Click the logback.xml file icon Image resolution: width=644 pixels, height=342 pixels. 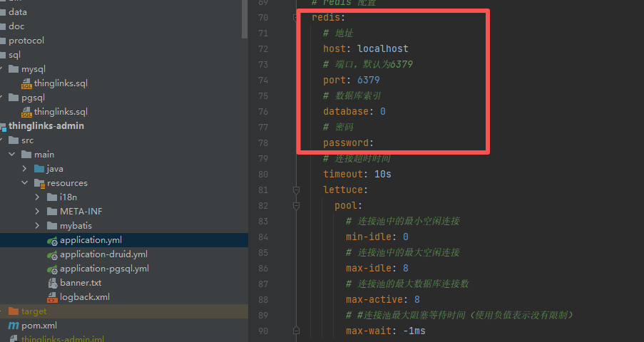click(52, 297)
